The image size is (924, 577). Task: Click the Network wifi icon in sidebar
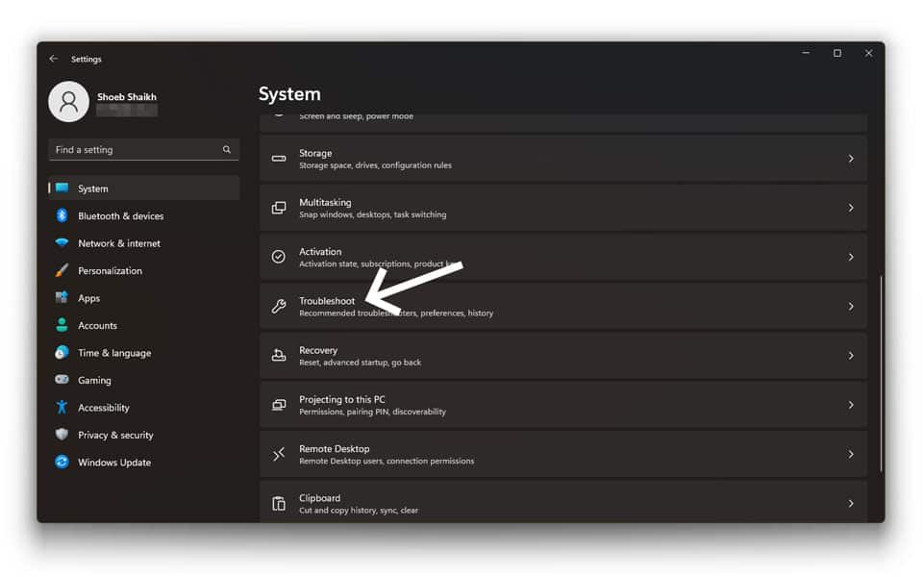(62, 243)
